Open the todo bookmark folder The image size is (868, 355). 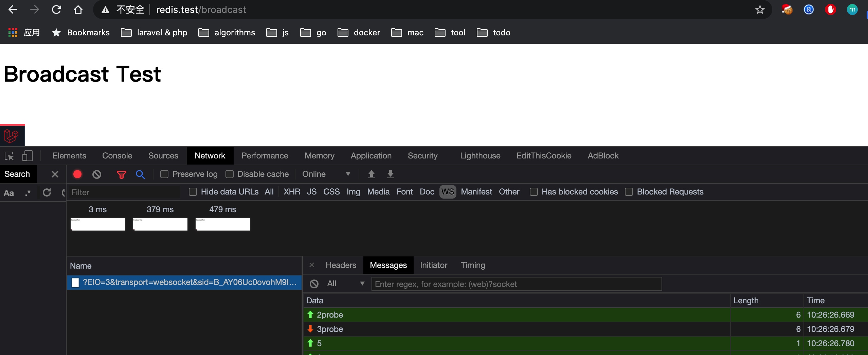493,32
